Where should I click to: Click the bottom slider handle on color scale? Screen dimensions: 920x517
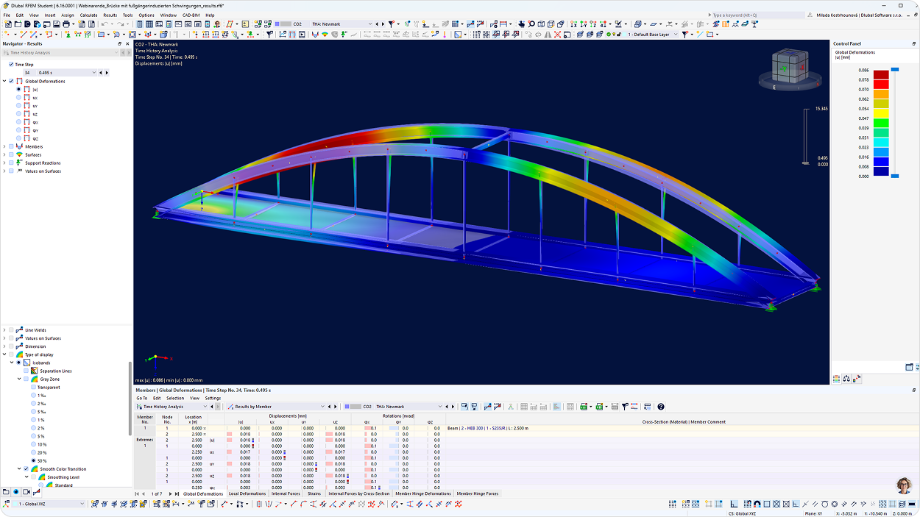click(895, 176)
